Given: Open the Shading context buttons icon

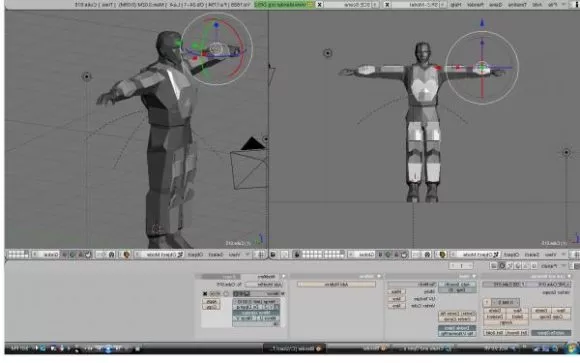Looking at the screenshot, I should tap(518, 266).
